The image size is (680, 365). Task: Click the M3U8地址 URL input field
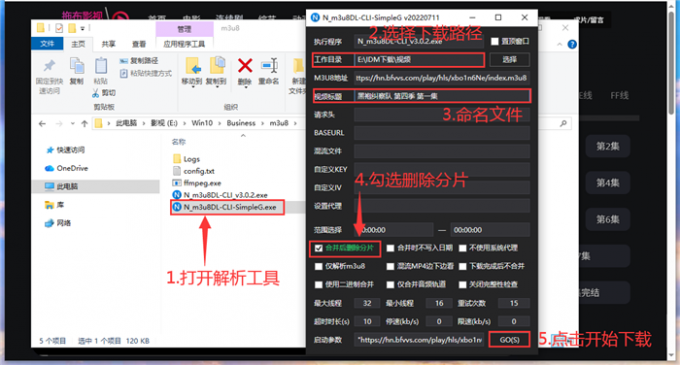[x=441, y=78]
